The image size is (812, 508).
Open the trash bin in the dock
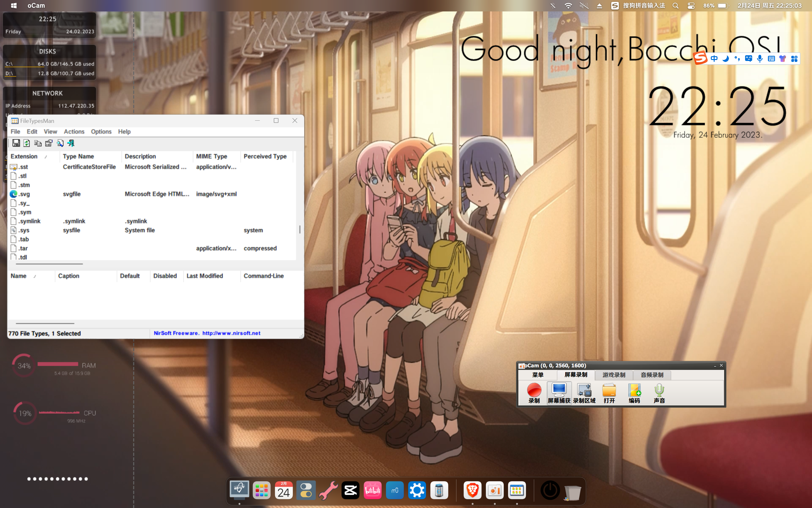573,492
